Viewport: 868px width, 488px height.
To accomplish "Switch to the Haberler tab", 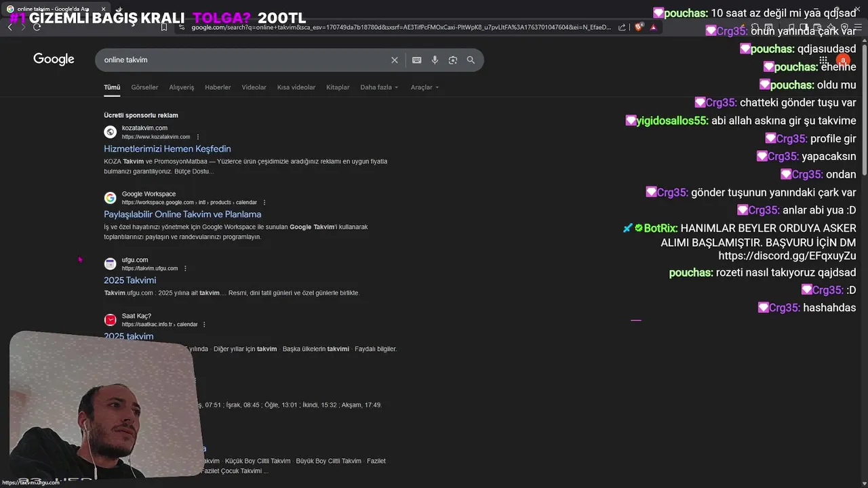I will click(x=218, y=87).
